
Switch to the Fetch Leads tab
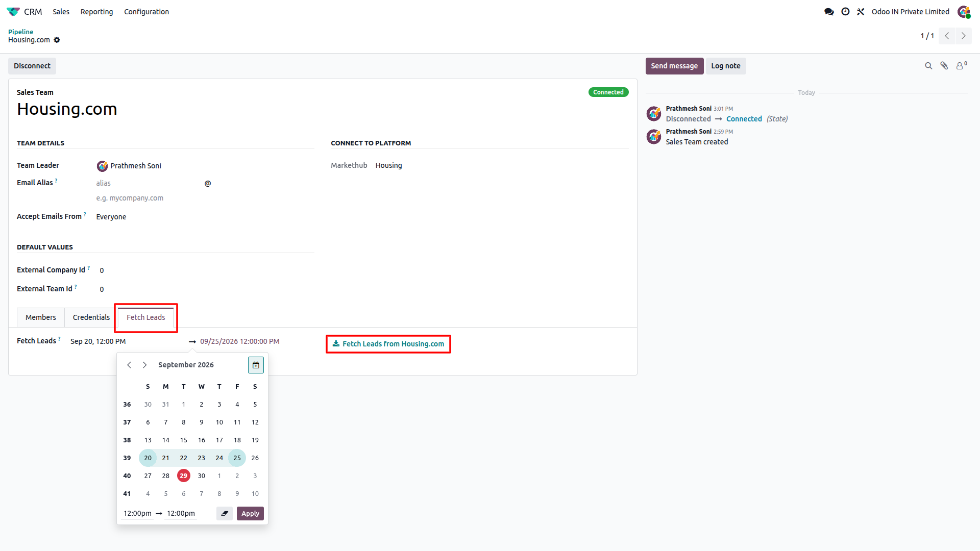146,317
